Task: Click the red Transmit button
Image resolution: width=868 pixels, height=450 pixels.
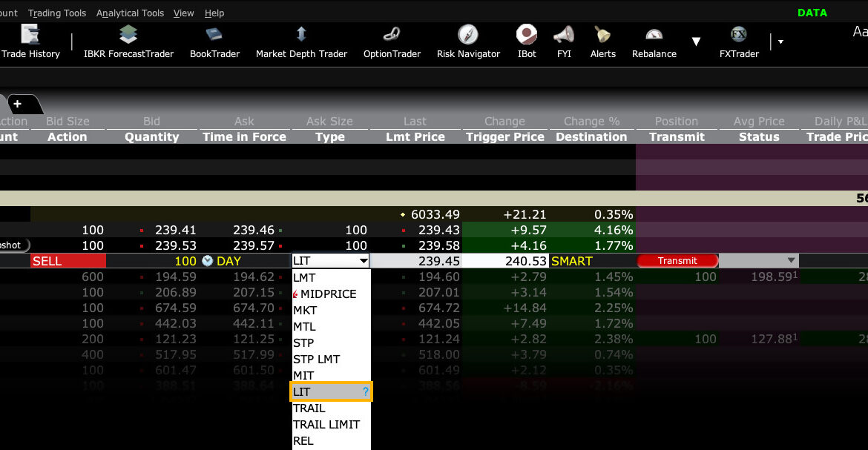Action: click(677, 261)
